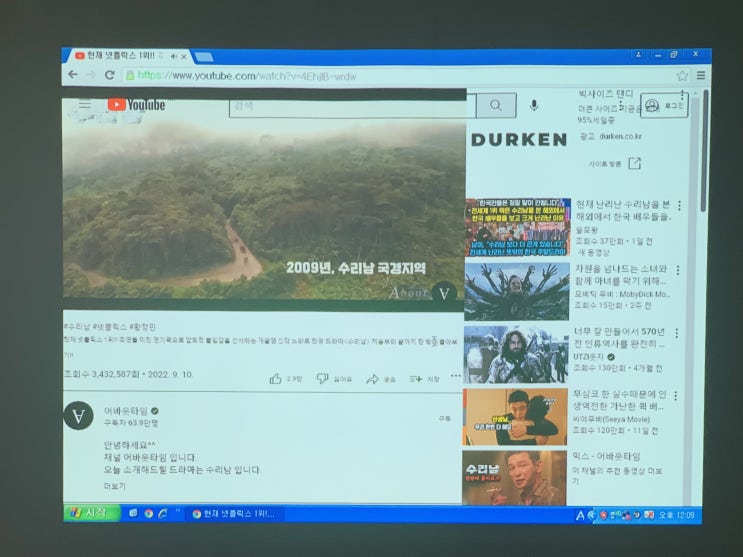Screen dimensions: 743x557
Task: Sign in with the 로그인 button
Action: pos(664,105)
